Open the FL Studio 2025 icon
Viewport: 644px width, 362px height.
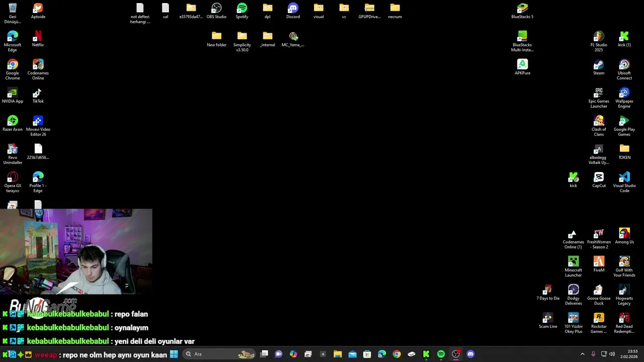[x=599, y=42]
